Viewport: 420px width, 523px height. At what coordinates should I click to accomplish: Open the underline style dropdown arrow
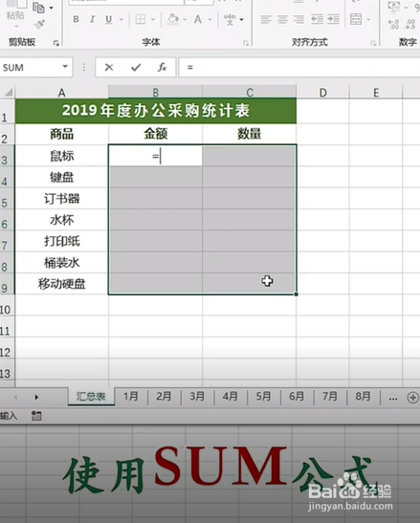click(121, 20)
